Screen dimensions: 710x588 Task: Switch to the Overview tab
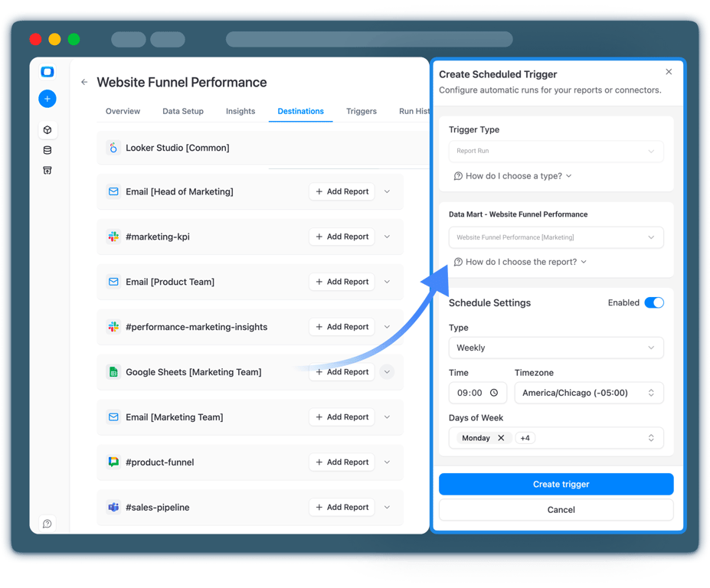click(123, 111)
